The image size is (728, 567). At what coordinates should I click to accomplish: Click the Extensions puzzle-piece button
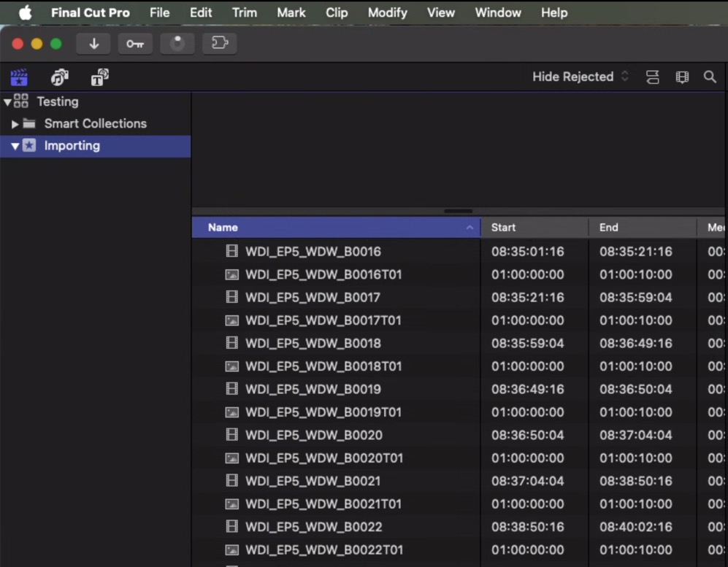(220, 44)
